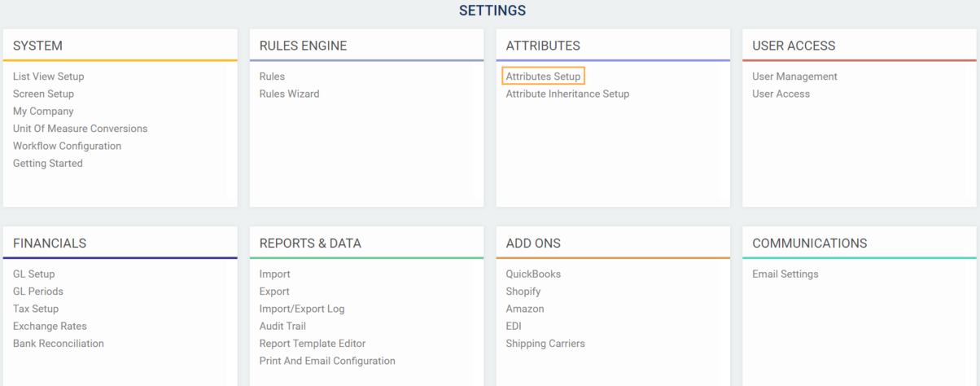Open QuickBooks add-on settings

click(x=533, y=274)
